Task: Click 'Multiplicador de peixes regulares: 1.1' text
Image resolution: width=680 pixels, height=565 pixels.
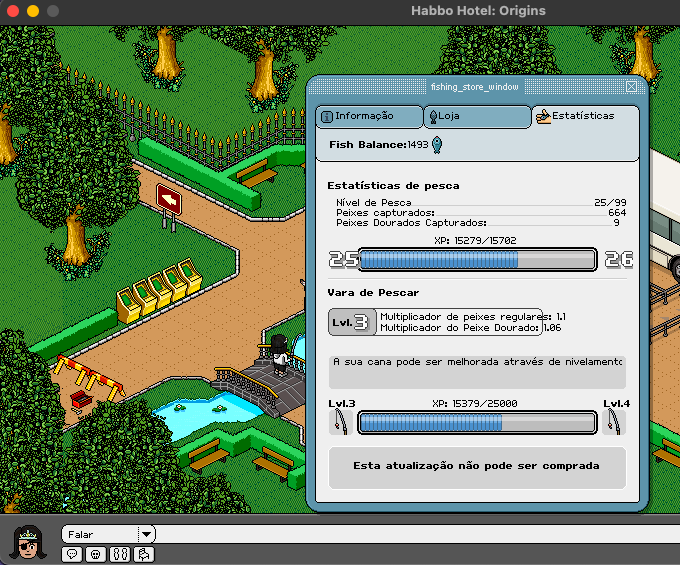Action: tap(473, 317)
